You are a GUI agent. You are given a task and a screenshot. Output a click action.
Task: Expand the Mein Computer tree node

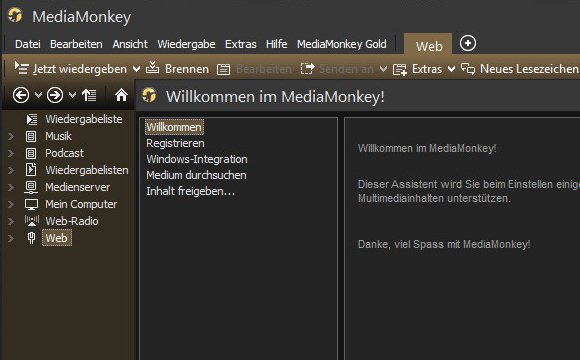pos(11,204)
